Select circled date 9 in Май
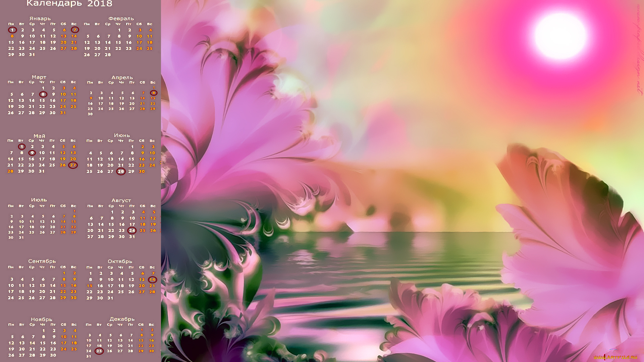The height and width of the screenshot is (362, 644). tap(32, 153)
